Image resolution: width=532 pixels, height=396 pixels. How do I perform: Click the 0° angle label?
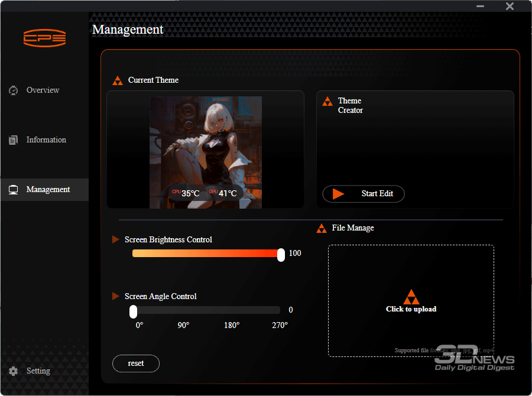[140, 325]
